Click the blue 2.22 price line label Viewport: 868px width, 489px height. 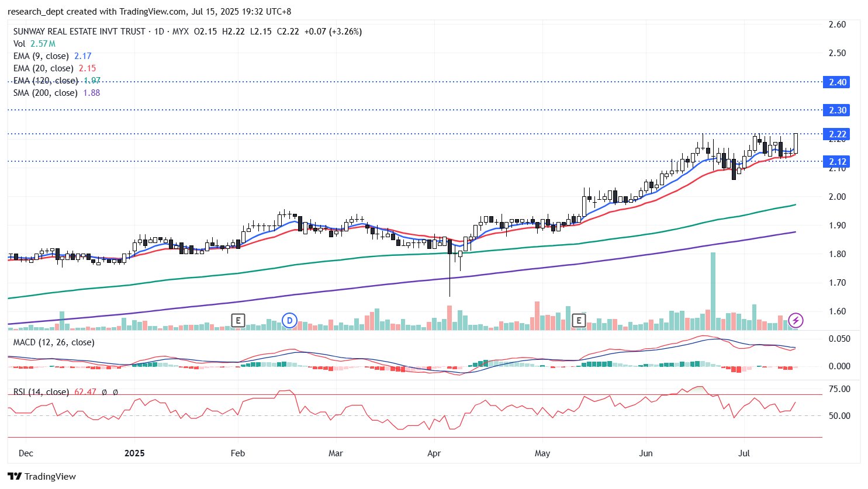tap(837, 134)
